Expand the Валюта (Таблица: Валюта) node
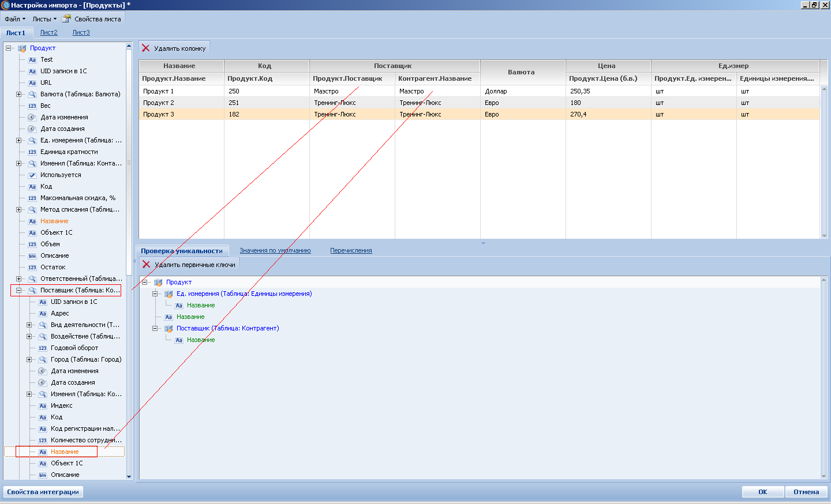Viewport: 831px width, 504px height. (18, 94)
